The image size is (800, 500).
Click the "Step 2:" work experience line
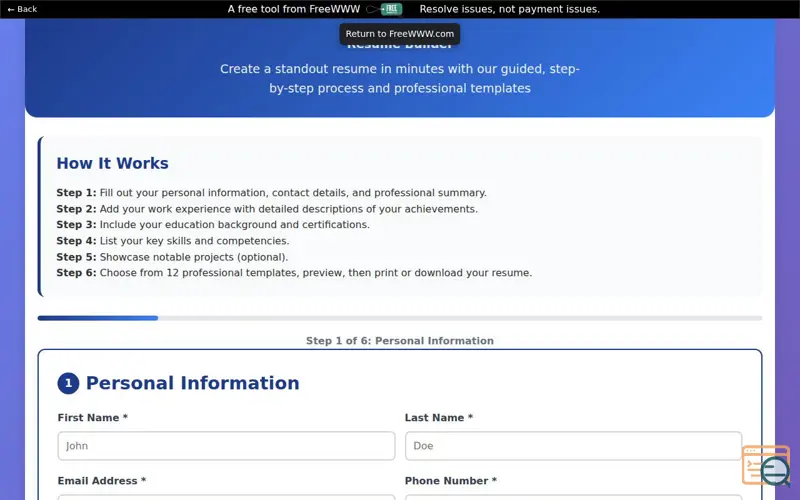click(267, 209)
